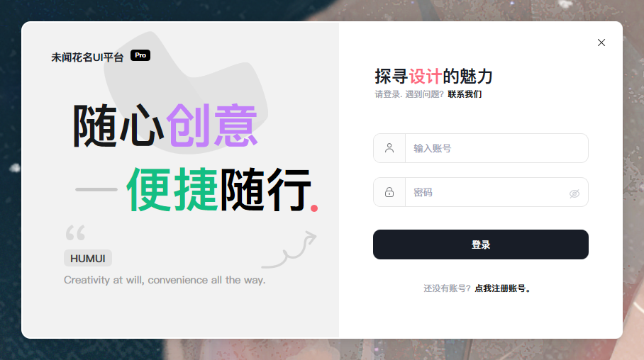The width and height of the screenshot is (644, 360).
Task: Click the user profile icon in account field
Action: pyautogui.click(x=389, y=148)
